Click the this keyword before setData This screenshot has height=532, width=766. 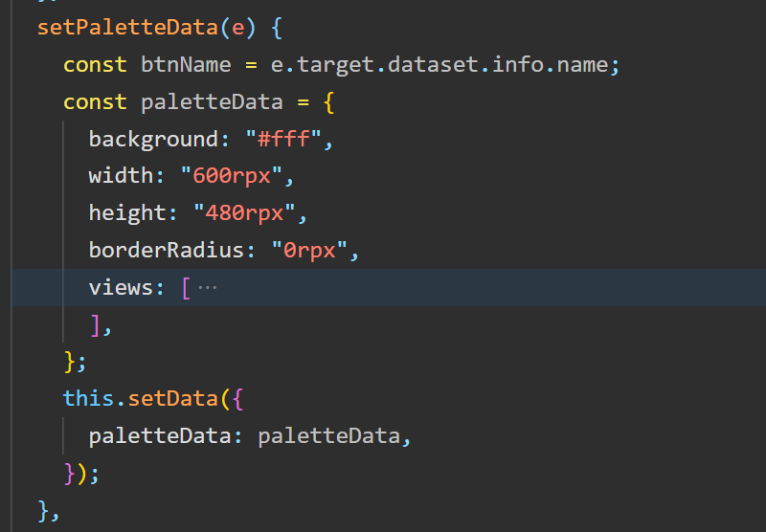pyautogui.click(x=88, y=399)
